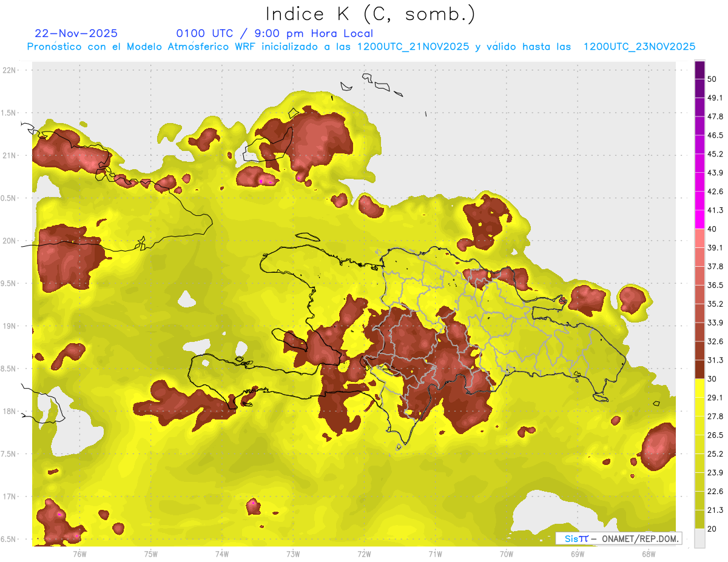Click the colorbar value "42.6"
Viewport: 728px width, 562px height.
pyautogui.click(x=715, y=192)
